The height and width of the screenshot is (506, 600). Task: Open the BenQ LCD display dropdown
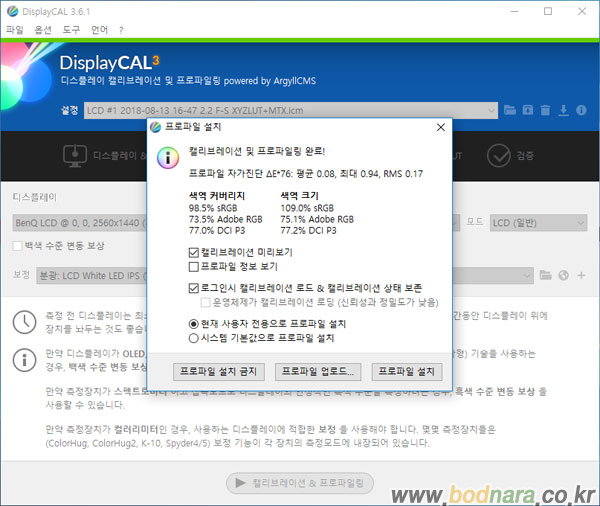click(x=236, y=223)
